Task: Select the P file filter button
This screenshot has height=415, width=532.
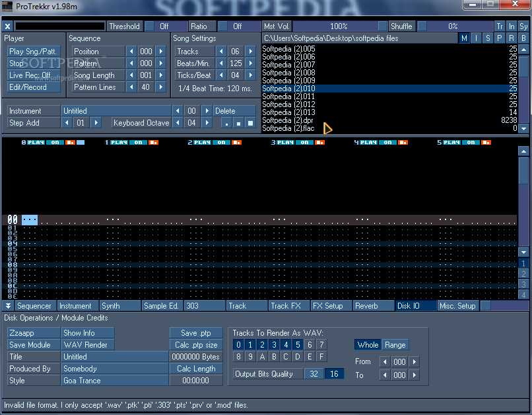Action: (x=500, y=38)
